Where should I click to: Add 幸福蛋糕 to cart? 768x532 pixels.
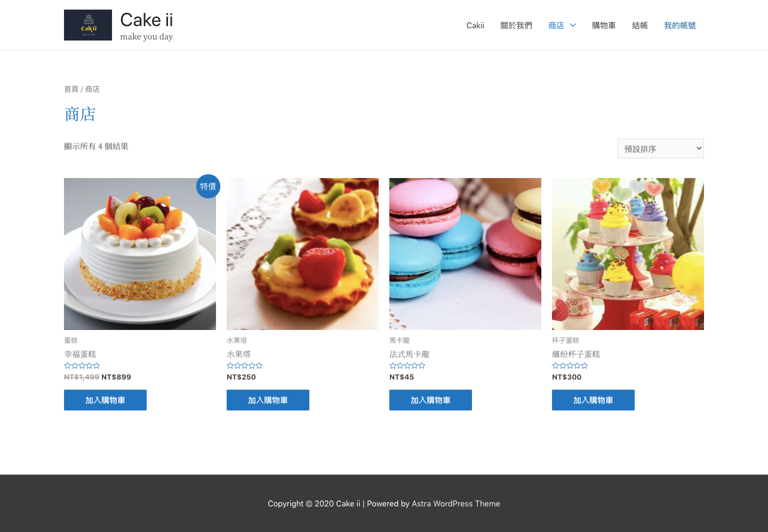coord(105,400)
